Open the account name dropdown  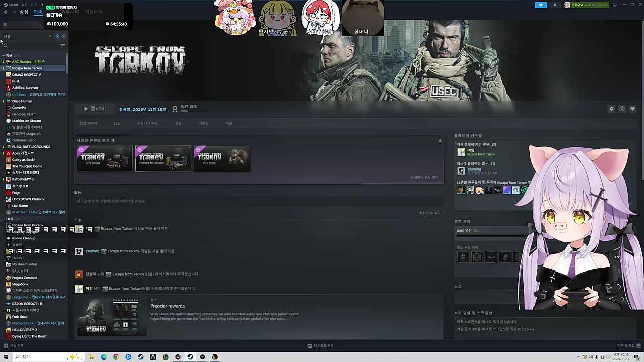(586, 5)
